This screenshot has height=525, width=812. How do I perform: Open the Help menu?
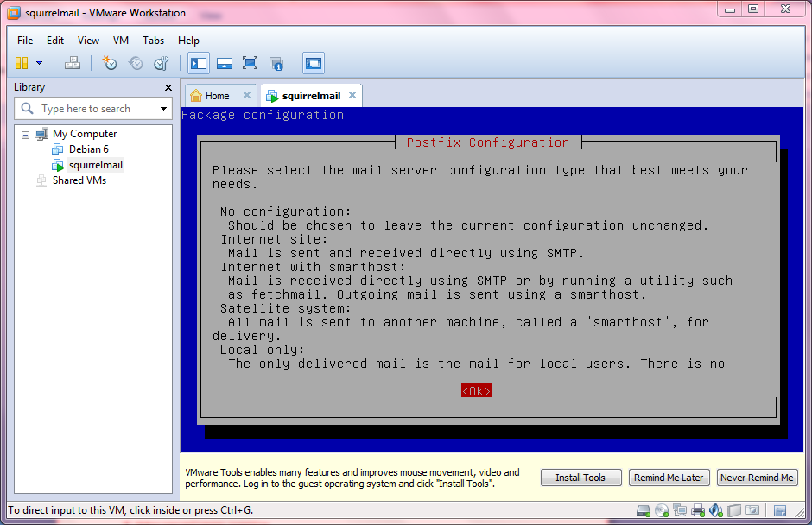pos(188,41)
